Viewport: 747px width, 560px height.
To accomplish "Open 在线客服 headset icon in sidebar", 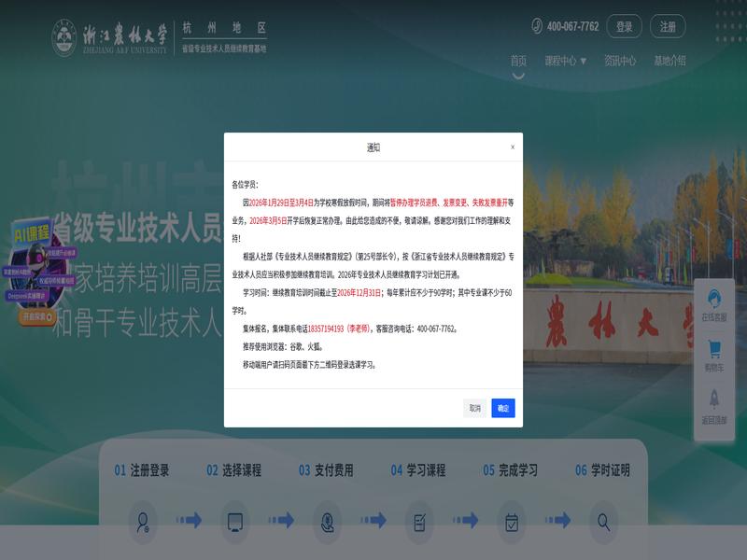I will click(714, 300).
